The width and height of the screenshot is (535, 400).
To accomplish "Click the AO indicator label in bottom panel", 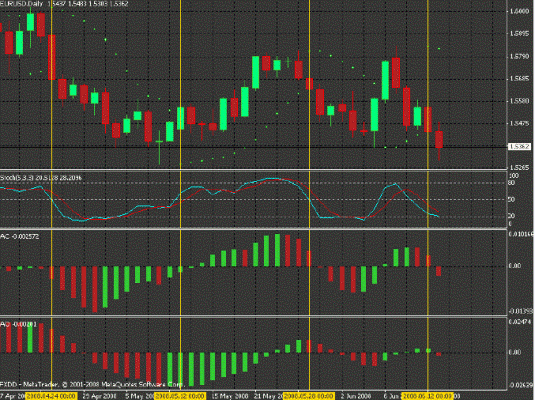I will 18,324.
